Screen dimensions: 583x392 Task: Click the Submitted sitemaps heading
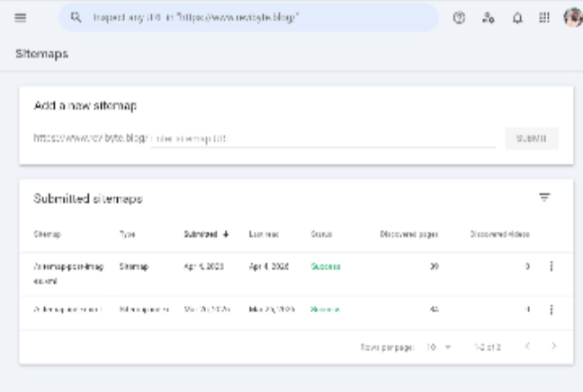pyautogui.click(x=88, y=199)
